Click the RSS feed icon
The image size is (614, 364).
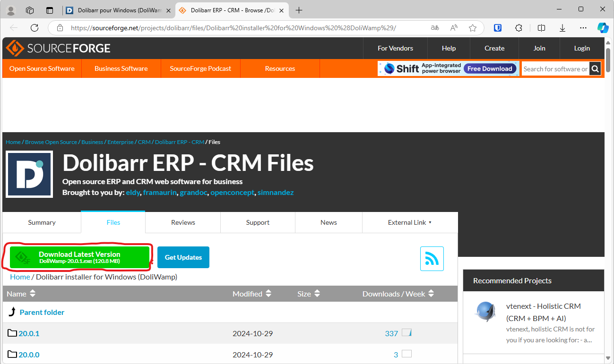click(432, 259)
